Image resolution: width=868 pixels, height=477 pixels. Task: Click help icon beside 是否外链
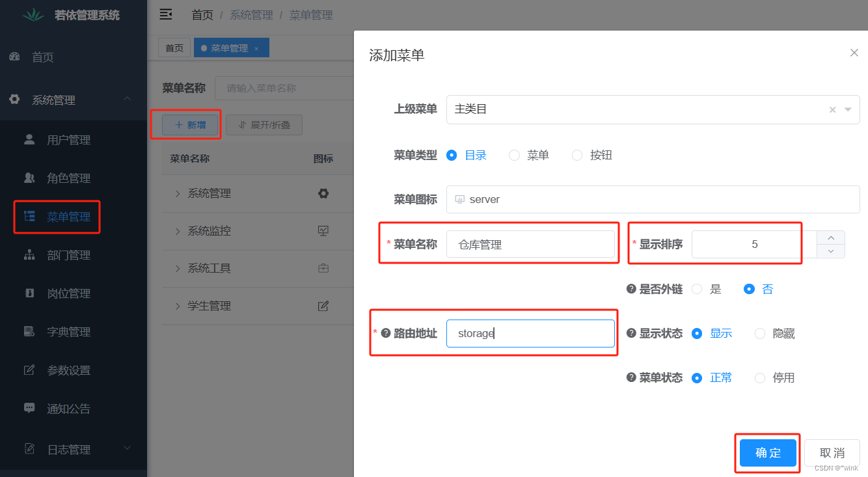tap(631, 289)
